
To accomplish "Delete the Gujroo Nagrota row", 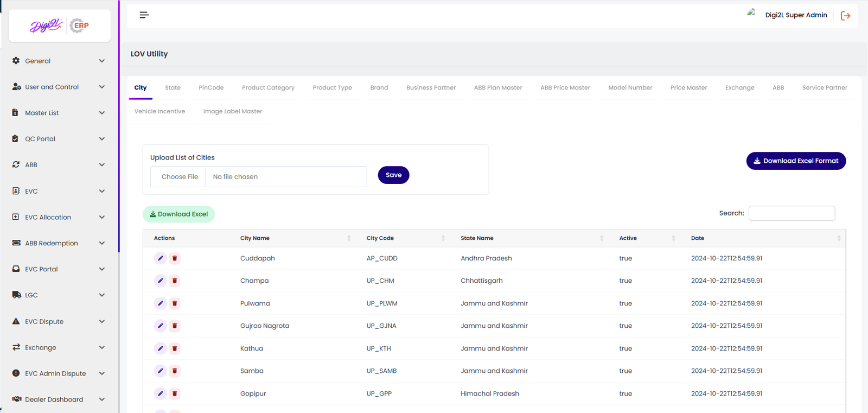I will (175, 326).
